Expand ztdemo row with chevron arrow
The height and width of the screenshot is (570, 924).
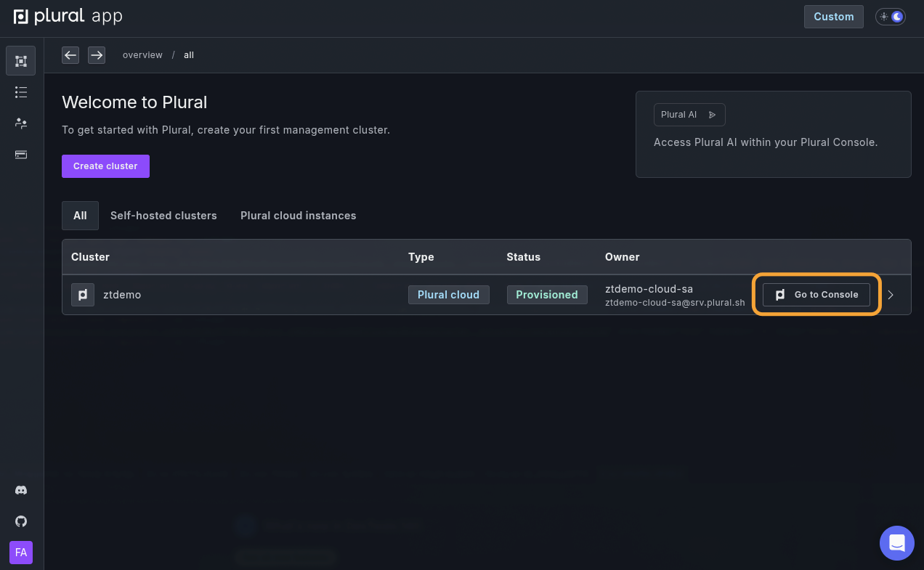click(x=891, y=295)
